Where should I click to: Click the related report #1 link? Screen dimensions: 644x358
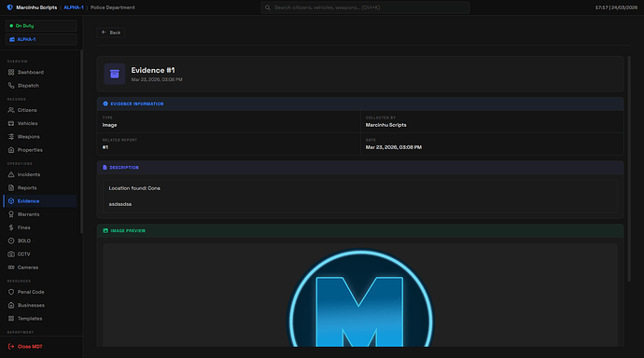click(105, 147)
